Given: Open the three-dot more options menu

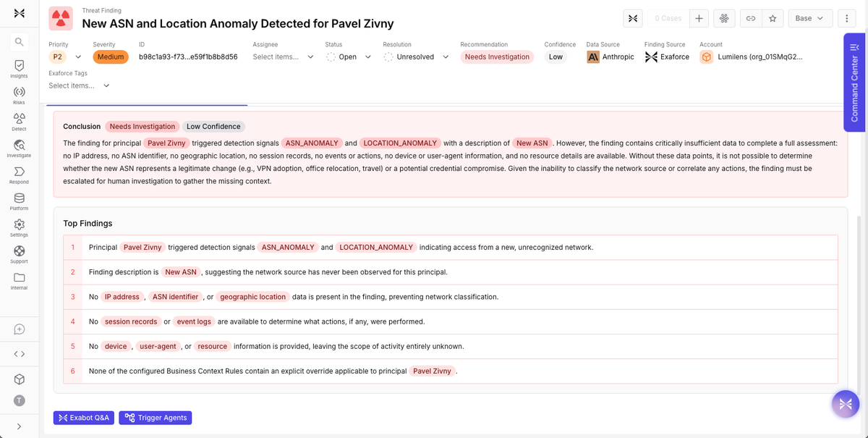Looking at the screenshot, I should point(846,18).
